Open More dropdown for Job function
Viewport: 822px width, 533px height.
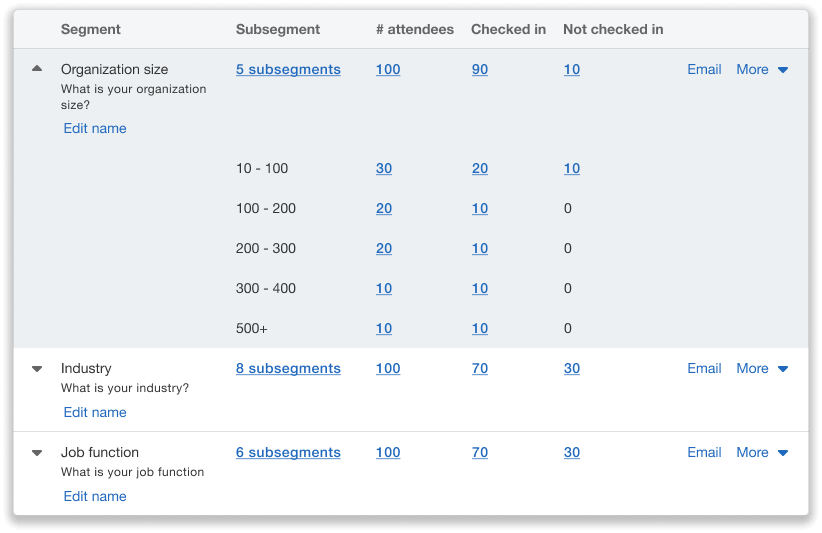(x=762, y=452)
